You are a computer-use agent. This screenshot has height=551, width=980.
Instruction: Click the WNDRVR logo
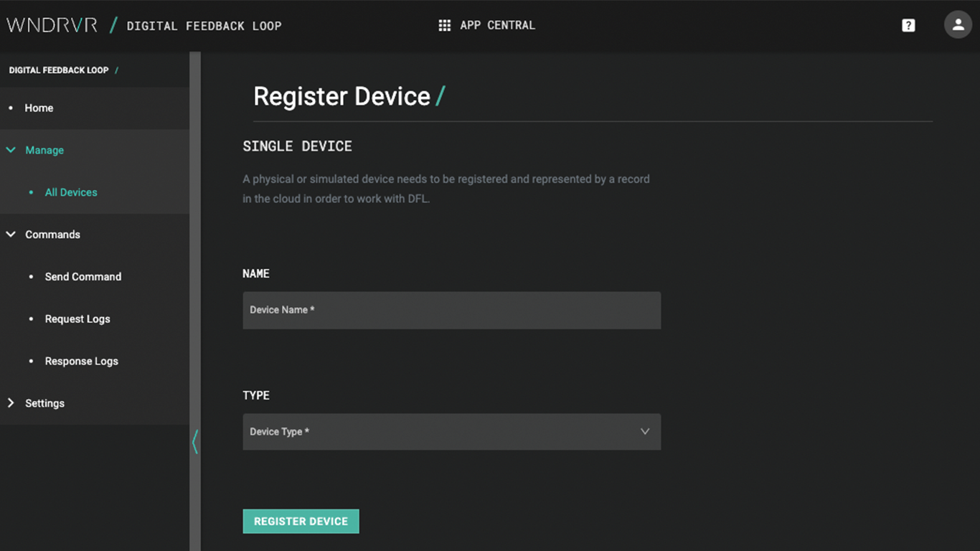point(52,25)
